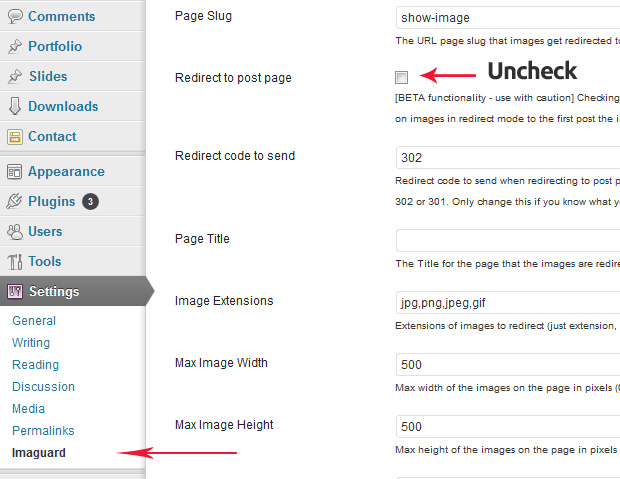Click the Contact form icon
The image size is (620, 479).
15,137
